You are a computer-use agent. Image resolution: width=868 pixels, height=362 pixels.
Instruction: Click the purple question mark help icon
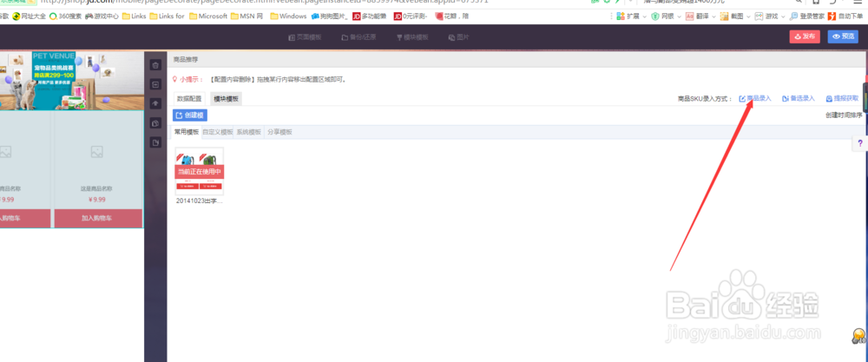(859, 143)
